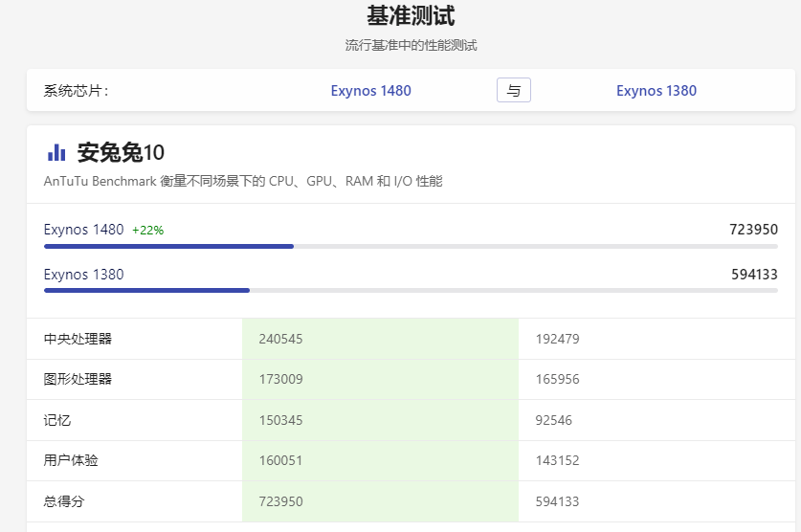801x532 pixels.
Task: Select the 记忆 row label
Action: [x=57, y=420]
